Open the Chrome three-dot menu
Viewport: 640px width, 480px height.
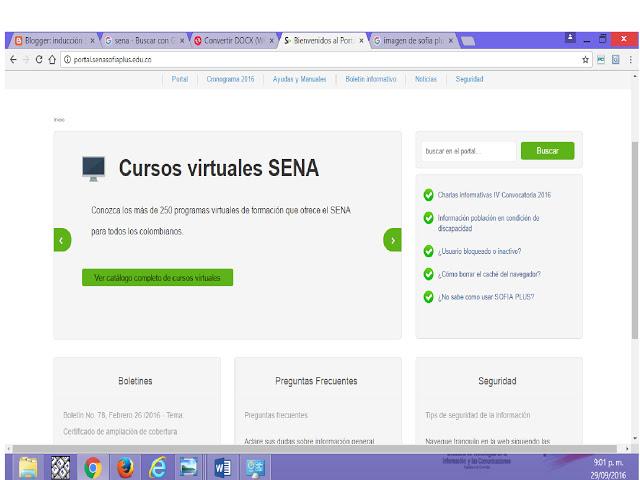point(631,60)
